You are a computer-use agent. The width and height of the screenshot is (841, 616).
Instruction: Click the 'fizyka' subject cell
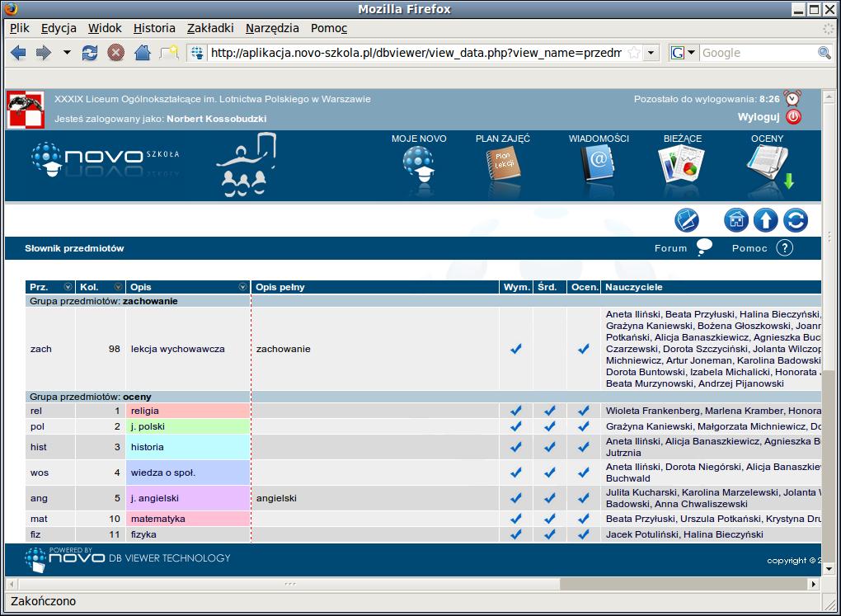coord(188,534)
